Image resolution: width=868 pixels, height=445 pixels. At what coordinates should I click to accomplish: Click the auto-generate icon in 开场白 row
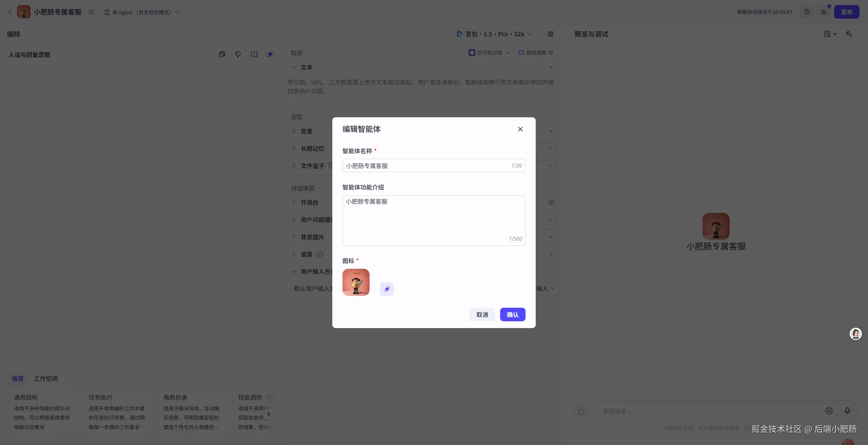[x=551, y=202]
